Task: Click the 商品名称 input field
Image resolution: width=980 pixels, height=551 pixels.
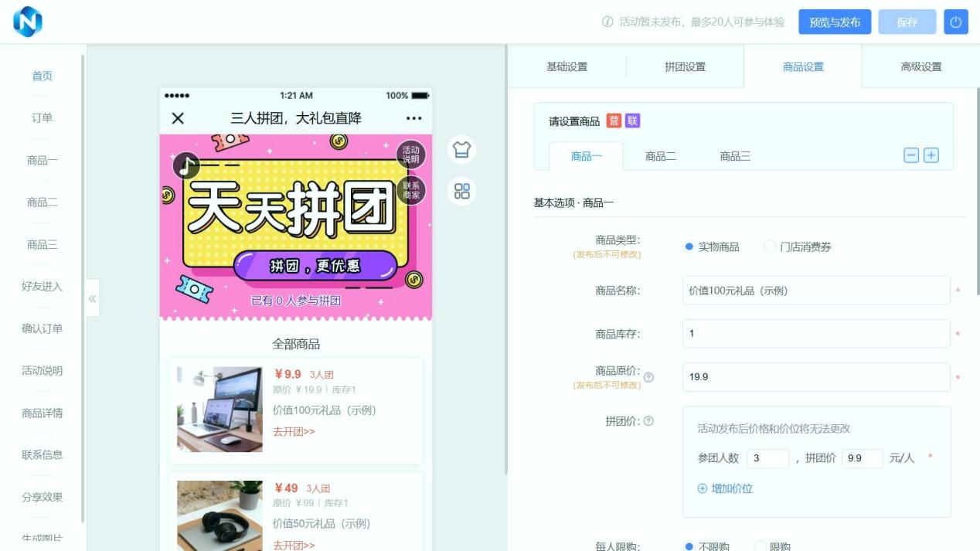Action: point(815,291)
